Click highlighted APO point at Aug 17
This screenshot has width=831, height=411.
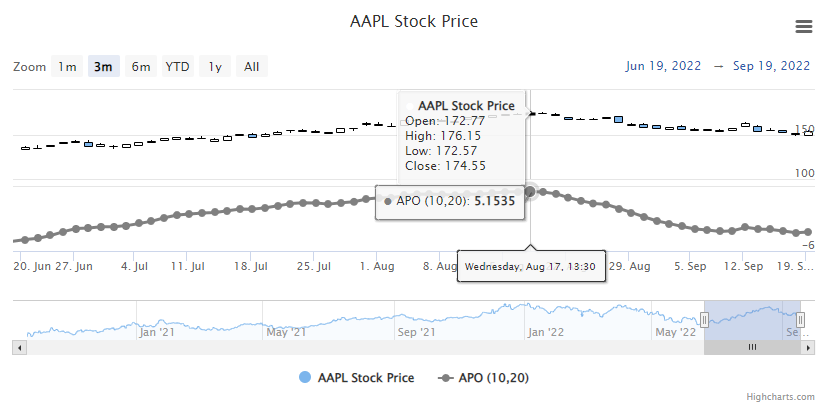(530, 190)
